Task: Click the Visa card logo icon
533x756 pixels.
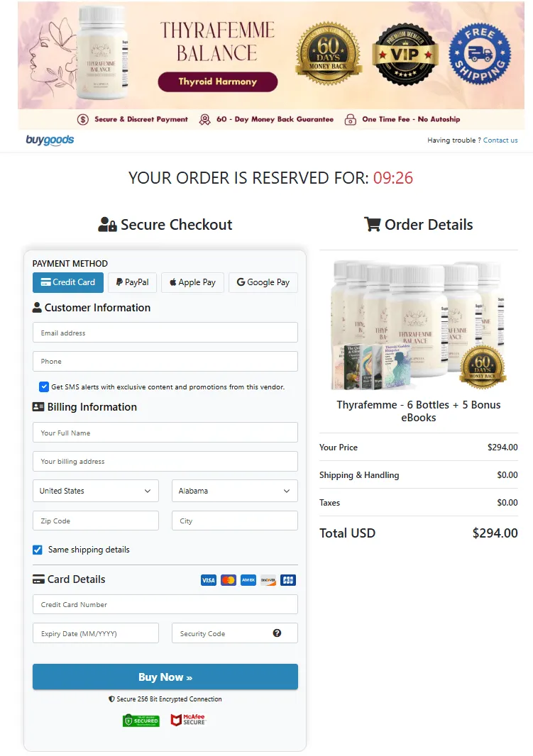Action: (209, 580)
